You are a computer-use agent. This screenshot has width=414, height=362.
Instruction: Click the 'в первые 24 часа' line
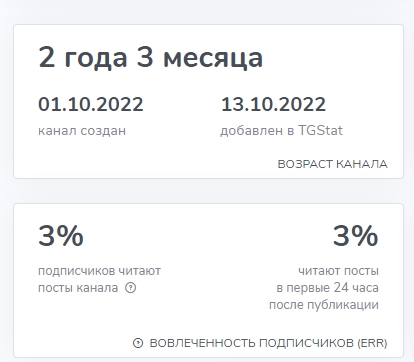tap(328, 288)
